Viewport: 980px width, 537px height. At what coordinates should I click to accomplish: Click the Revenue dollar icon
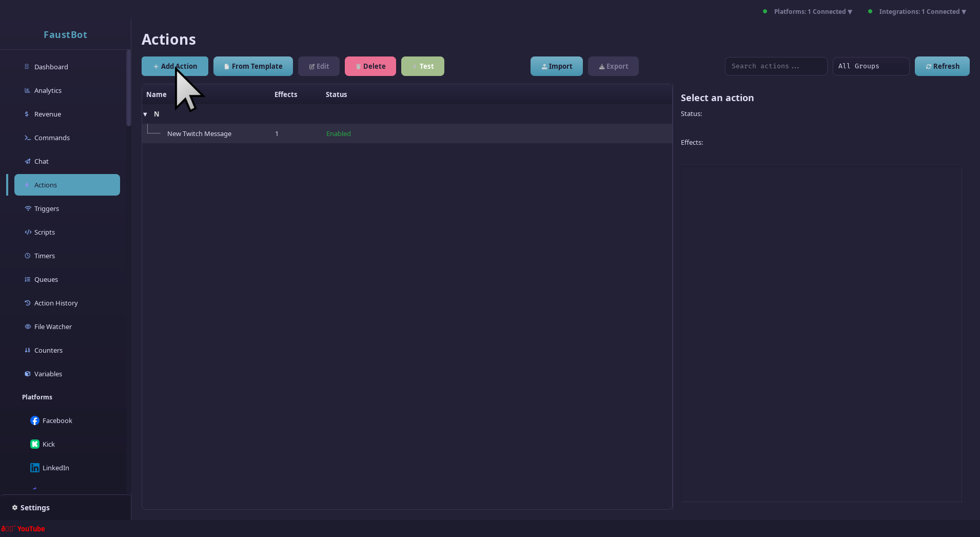[x=27, y=114]
